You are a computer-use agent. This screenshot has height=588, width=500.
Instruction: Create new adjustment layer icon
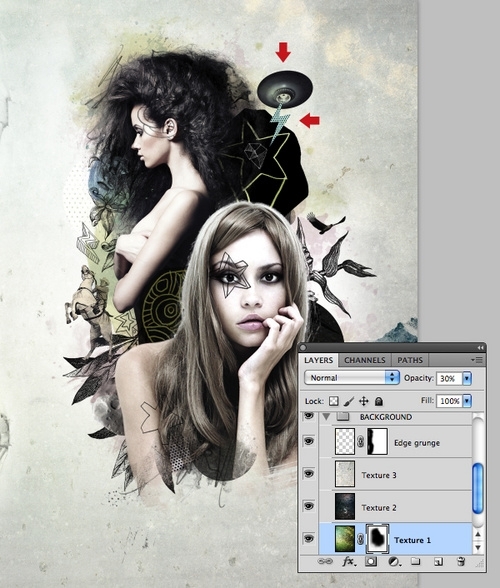pyautogui.click(x=393, y=561)
